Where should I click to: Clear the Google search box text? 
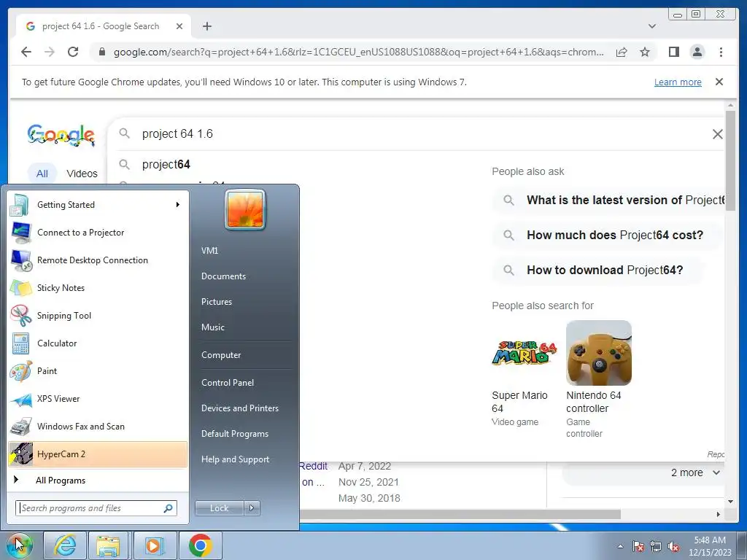[718, 134]
